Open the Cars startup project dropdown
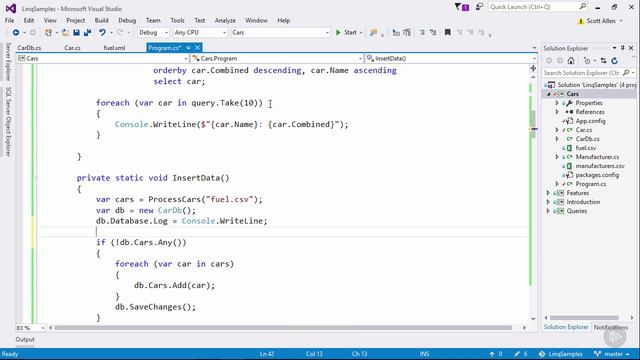 point(280,32)
